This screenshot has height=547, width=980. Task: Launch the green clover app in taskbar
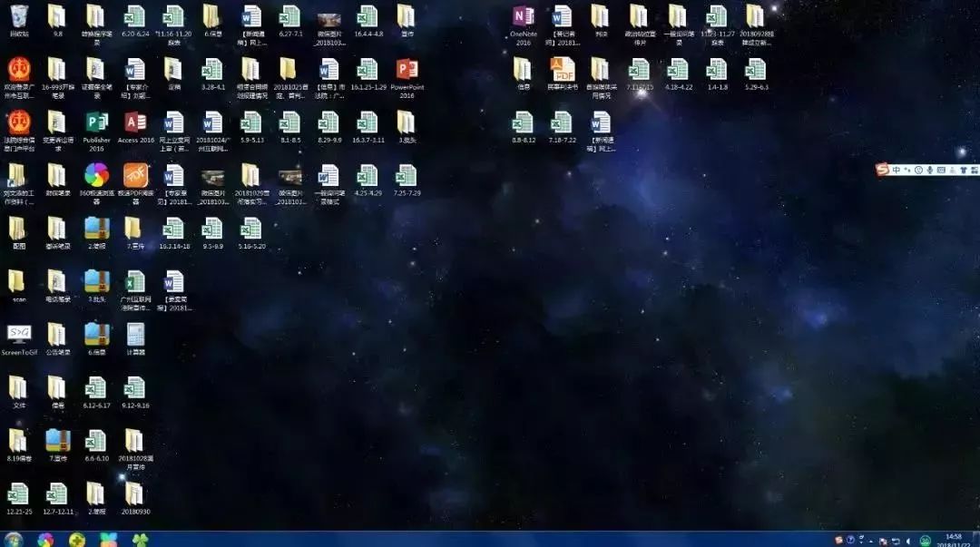[139, 540]
